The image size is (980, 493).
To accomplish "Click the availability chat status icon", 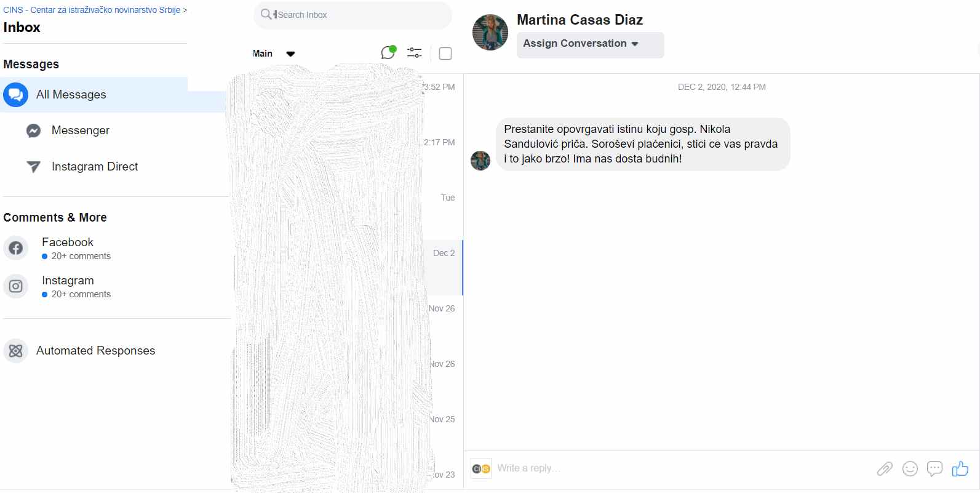I will click(388, 53).
